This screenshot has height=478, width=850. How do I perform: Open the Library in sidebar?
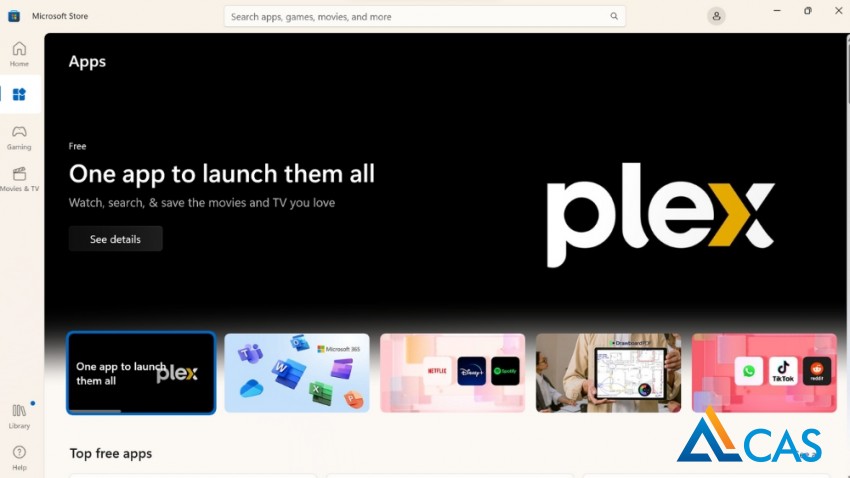coord(19,416)
